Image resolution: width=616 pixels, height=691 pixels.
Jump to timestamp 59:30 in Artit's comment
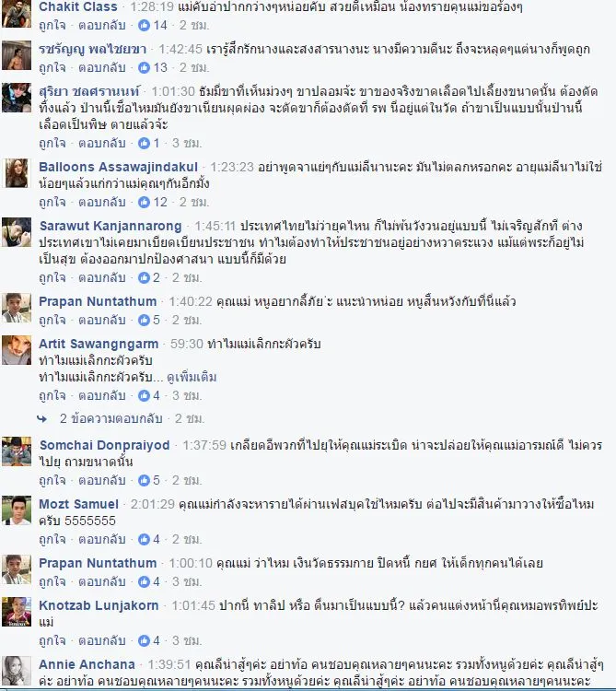click(x=187, y=344)
